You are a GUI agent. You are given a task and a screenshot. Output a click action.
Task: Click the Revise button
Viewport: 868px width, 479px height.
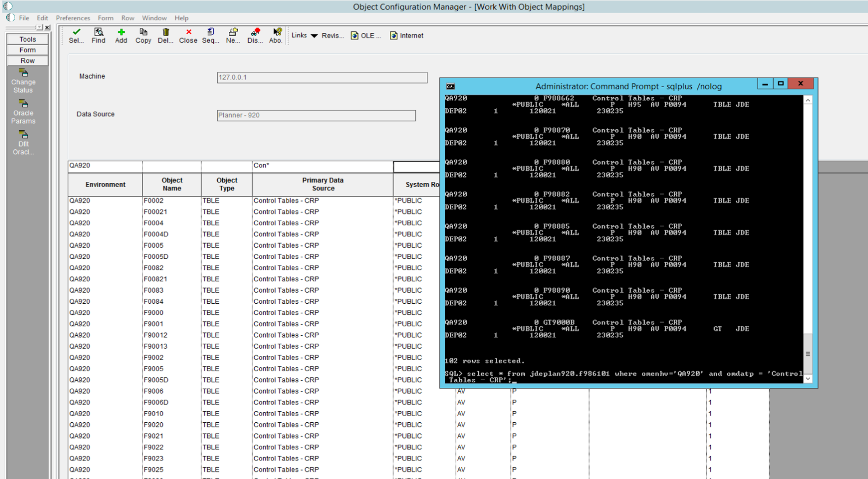pyautogui.click(x=331, y=35)
